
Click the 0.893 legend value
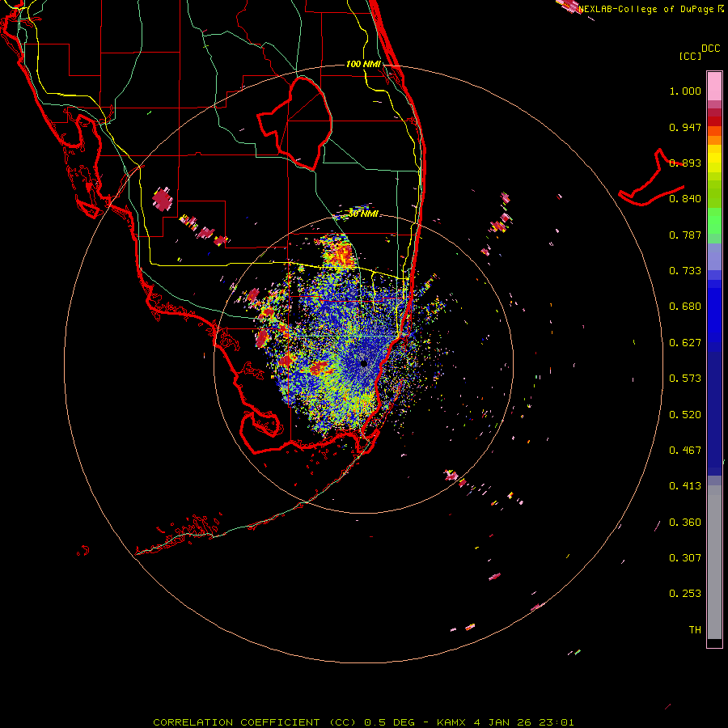coord(685,163)
